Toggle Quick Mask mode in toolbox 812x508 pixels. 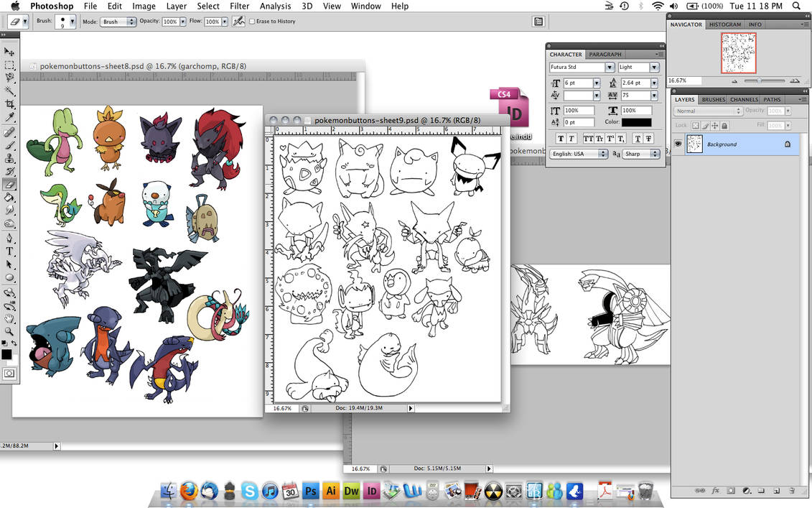coord(9,373)
